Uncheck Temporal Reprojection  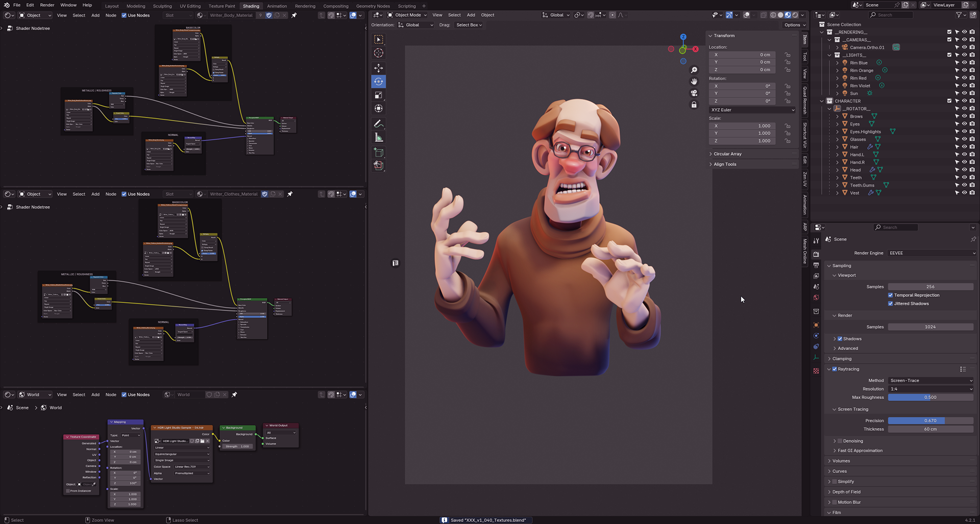pos(891,295)
